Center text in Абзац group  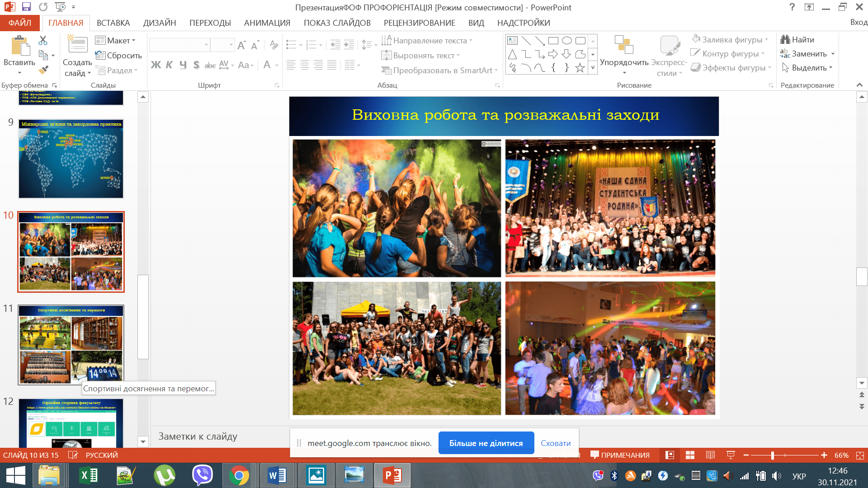point(305,65)
